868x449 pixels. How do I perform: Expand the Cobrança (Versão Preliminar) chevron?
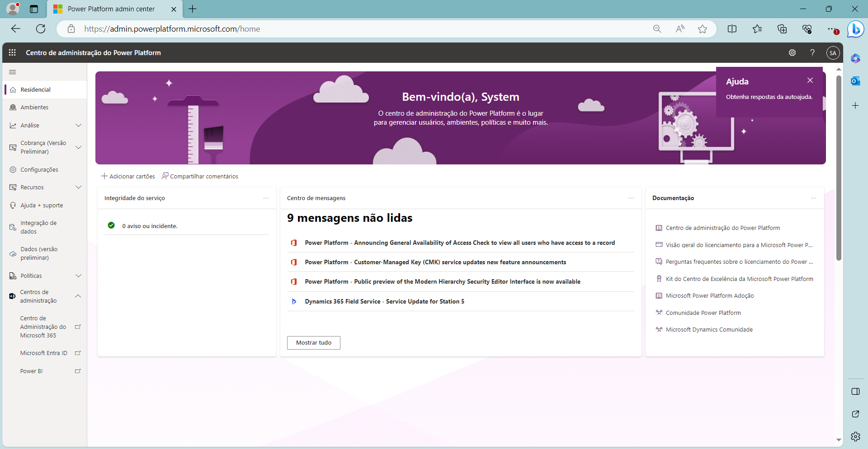coord(78,147)
